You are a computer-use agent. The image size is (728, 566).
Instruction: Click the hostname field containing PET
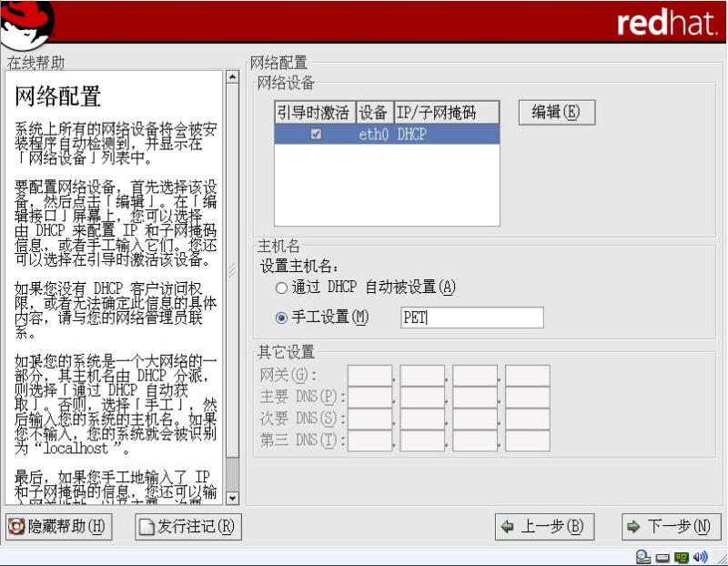coord(471,318)
